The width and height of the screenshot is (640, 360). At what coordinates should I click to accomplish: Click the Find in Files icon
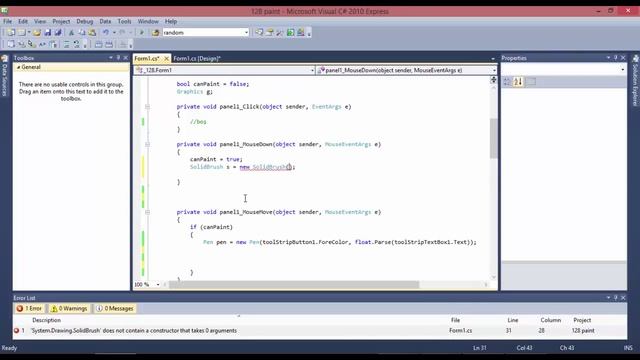pyautogui.click(x=156, y=33)
